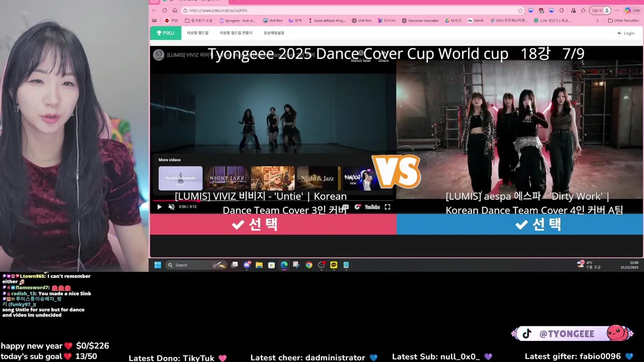Open the 'Razer Affiliate Prog...' bookmark

click(x=327, y=21)
